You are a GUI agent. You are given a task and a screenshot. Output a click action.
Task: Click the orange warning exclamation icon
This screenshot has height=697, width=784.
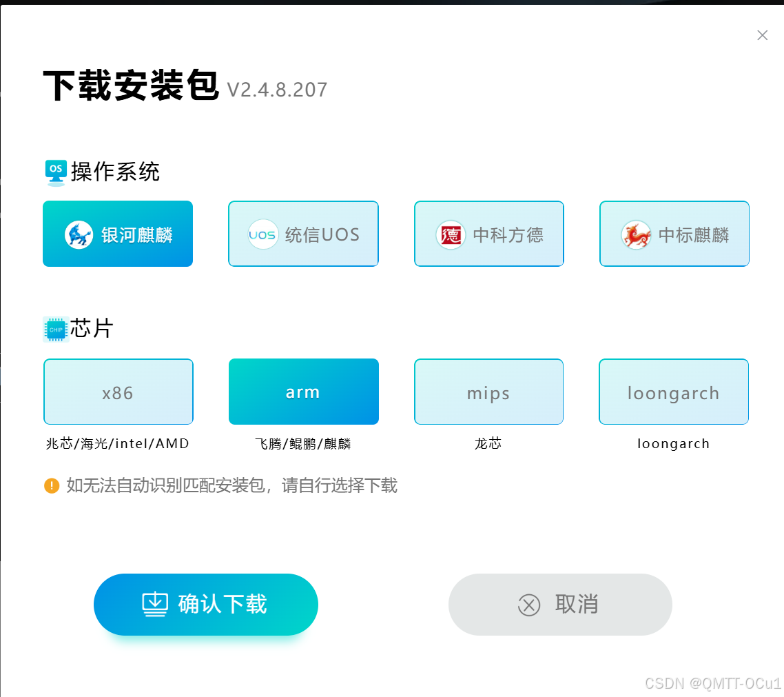52,485
